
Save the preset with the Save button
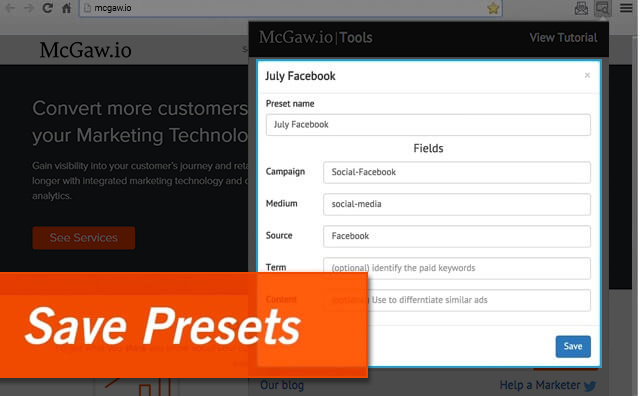[573, 346]
